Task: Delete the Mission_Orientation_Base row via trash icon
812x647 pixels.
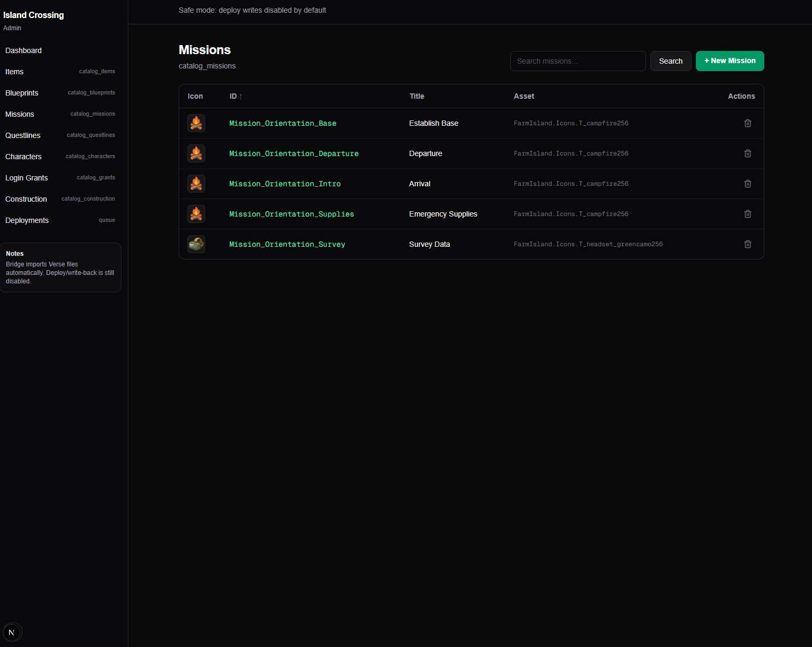Action: tap(747, 123)
